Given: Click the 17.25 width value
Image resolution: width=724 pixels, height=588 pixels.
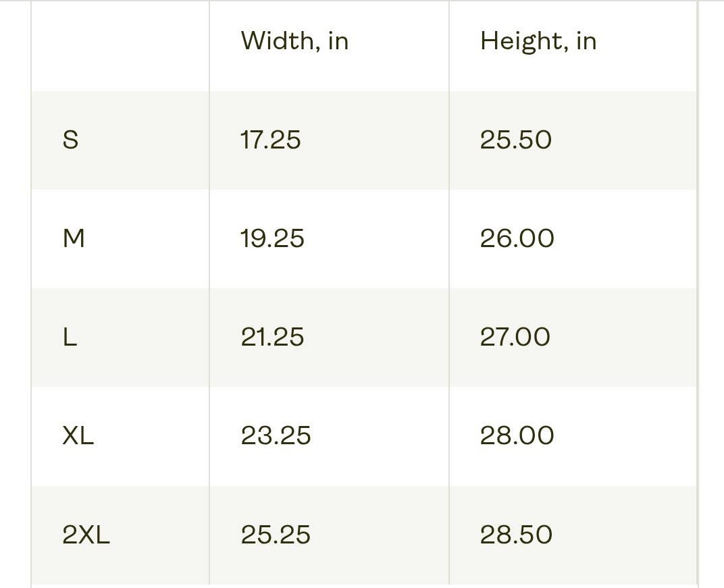Looking at the screenshot, I should tap(270, 140).
